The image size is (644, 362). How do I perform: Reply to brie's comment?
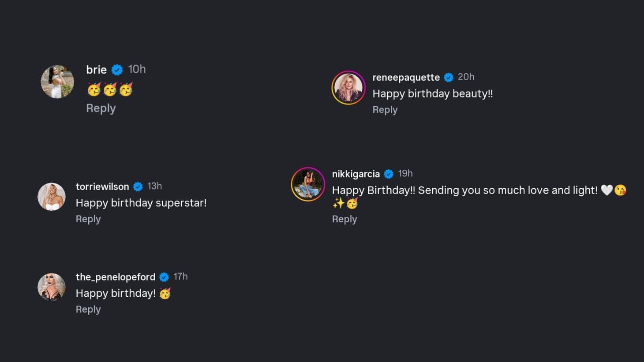coord(101,108)
